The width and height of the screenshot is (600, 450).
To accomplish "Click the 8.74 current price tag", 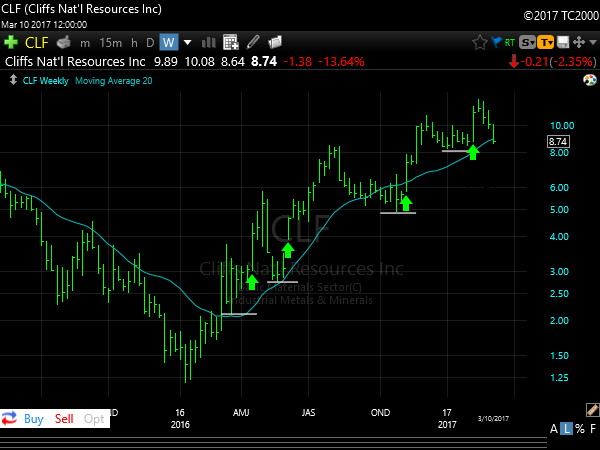I will (558, 142).
